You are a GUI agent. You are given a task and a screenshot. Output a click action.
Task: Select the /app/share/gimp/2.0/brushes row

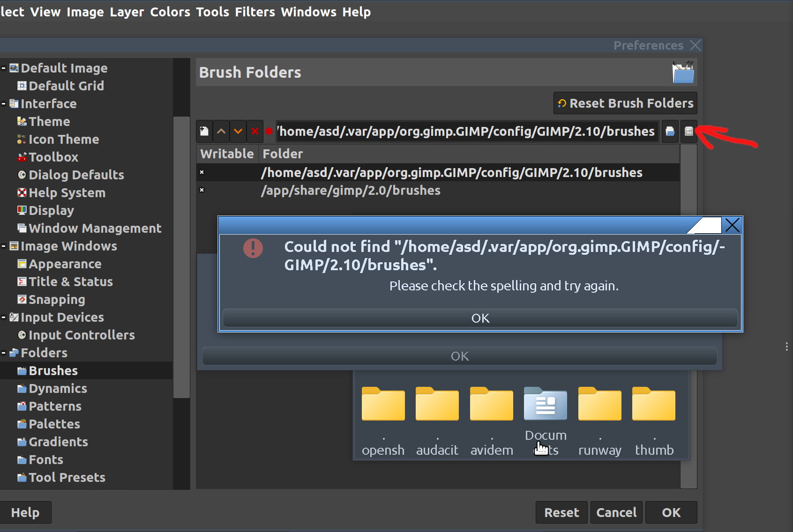[438, 190]
